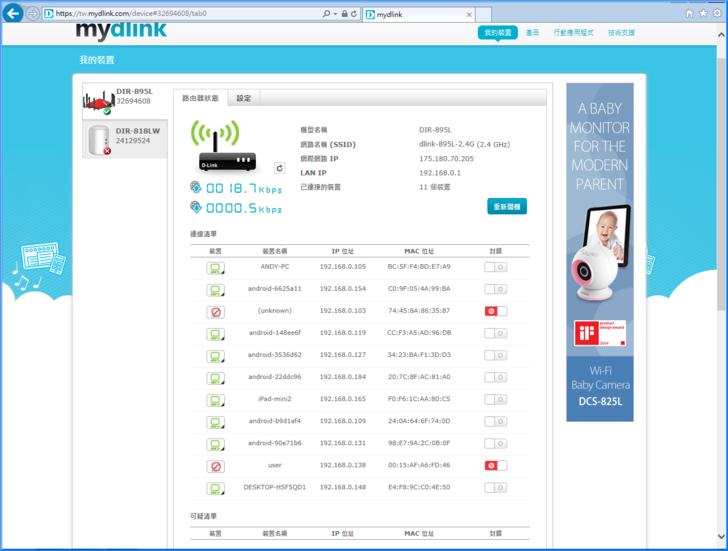Click the refresh icon beside the router image
Screen dimensions: 728x551
coord(280,169)
